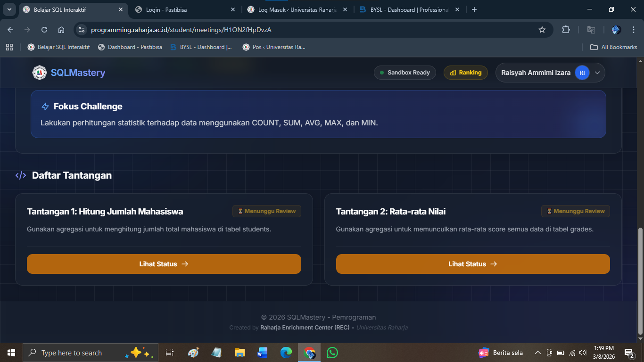This screenshot has width=644, height=362.
Task: Switch to Login - Pastibisa tab
Action: coord(184,9)
